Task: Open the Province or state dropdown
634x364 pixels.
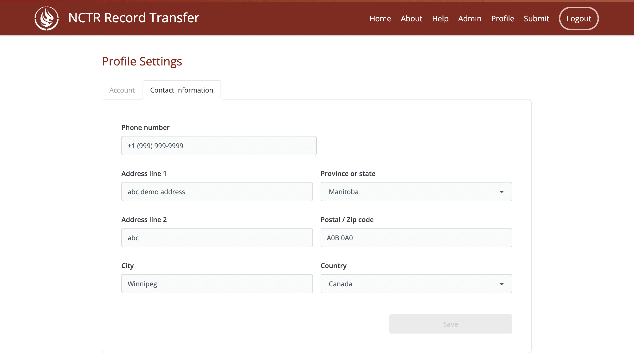Action: [416, 192]
